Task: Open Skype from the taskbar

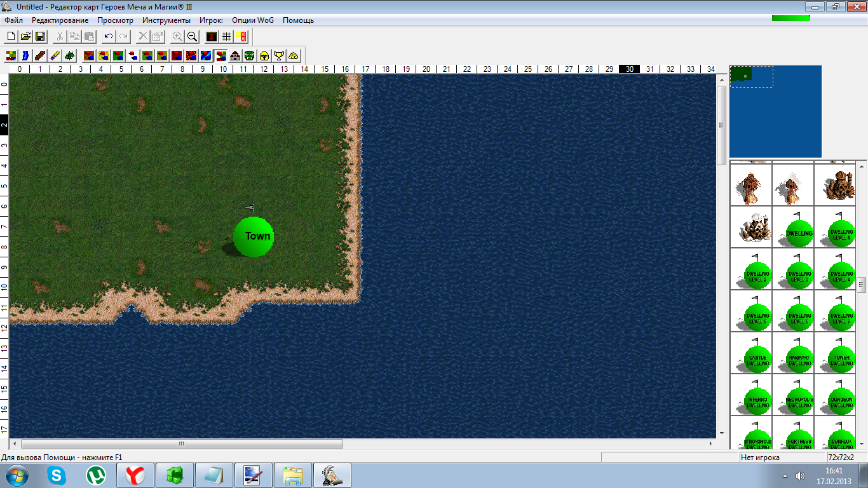Action: coord(57,475)
